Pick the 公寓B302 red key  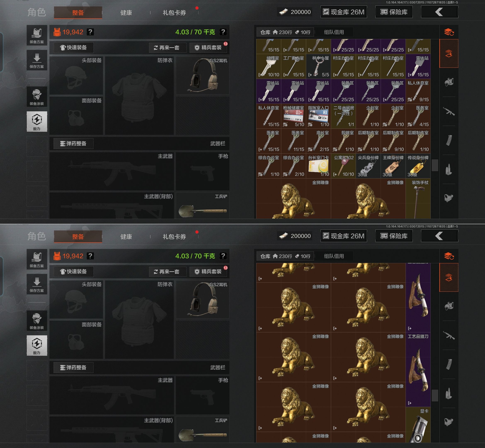point(343,166)
